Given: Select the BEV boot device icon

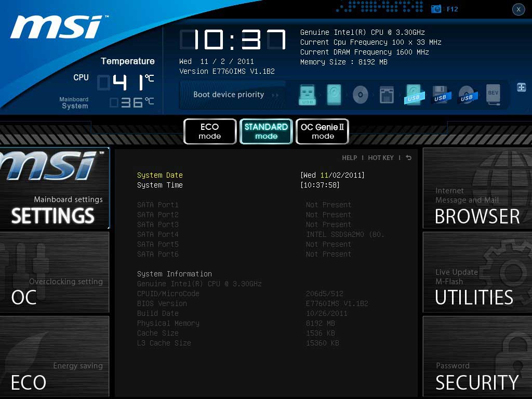Looking at the screenshot, I should [x=493, y=95].
